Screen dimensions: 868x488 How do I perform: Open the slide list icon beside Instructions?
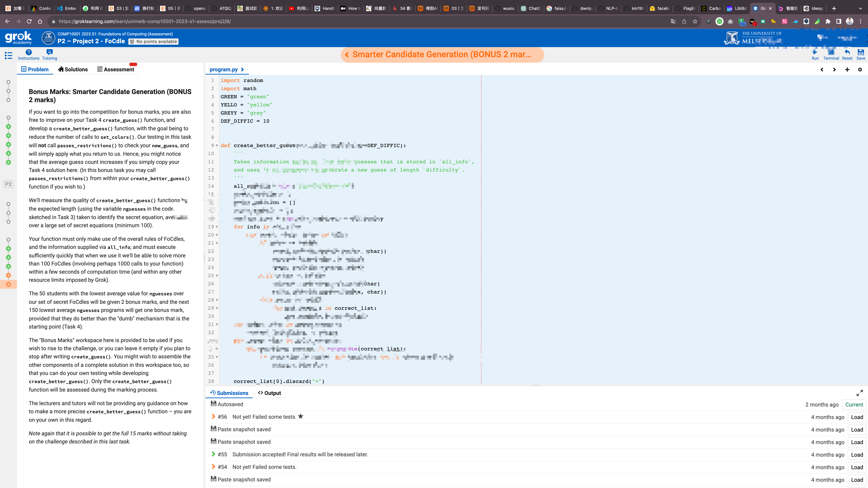[8, 56]
